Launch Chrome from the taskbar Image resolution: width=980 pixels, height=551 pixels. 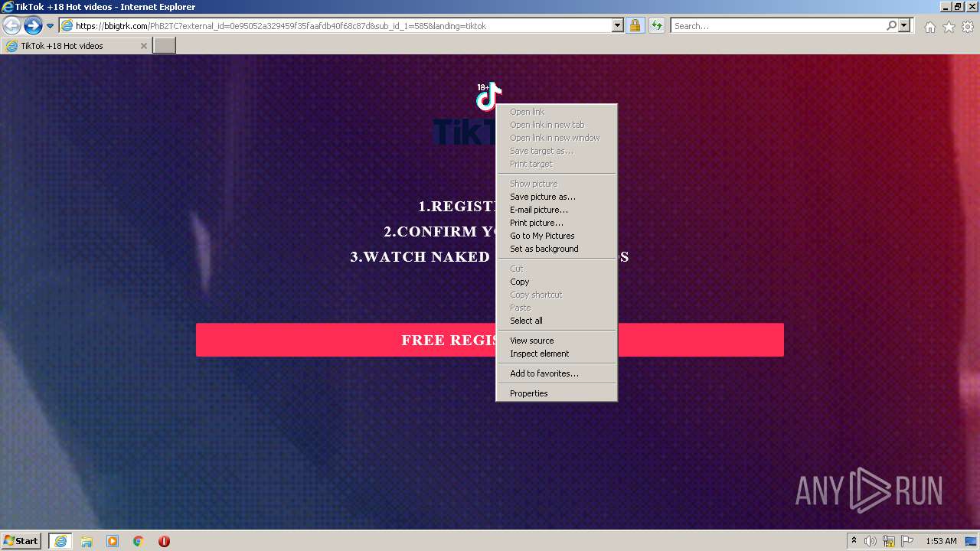(139, 541)
